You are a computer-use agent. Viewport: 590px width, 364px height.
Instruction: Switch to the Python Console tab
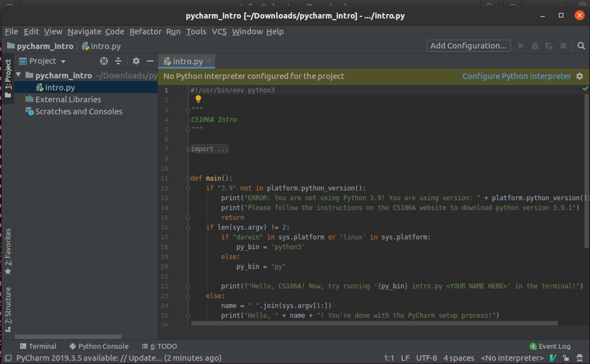point(99,346)
